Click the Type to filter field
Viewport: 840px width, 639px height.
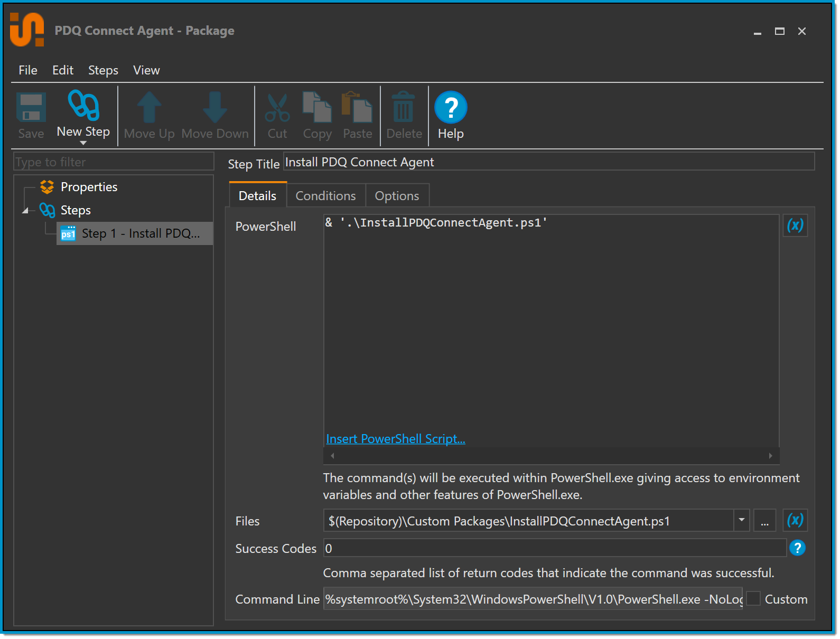tap(114, 162)
